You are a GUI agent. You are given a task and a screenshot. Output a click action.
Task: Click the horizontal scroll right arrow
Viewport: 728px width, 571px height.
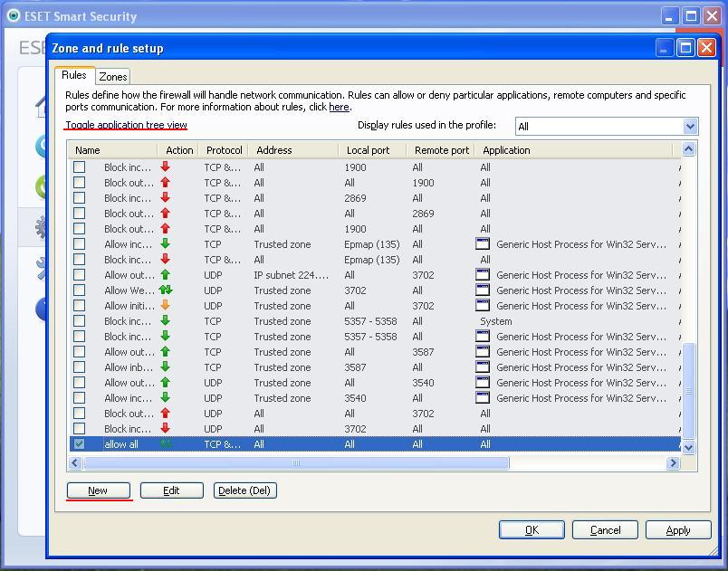pyautogui.click(x=673, y=463)
